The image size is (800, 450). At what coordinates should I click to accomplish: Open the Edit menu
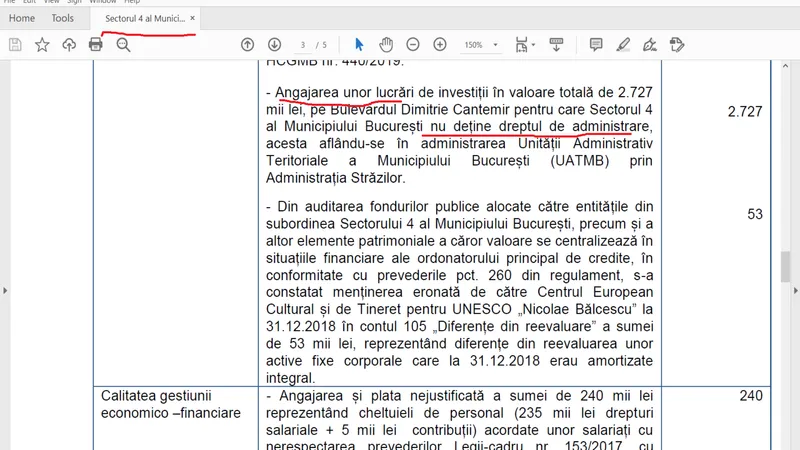pyautogui.click(x=30, y=2)
